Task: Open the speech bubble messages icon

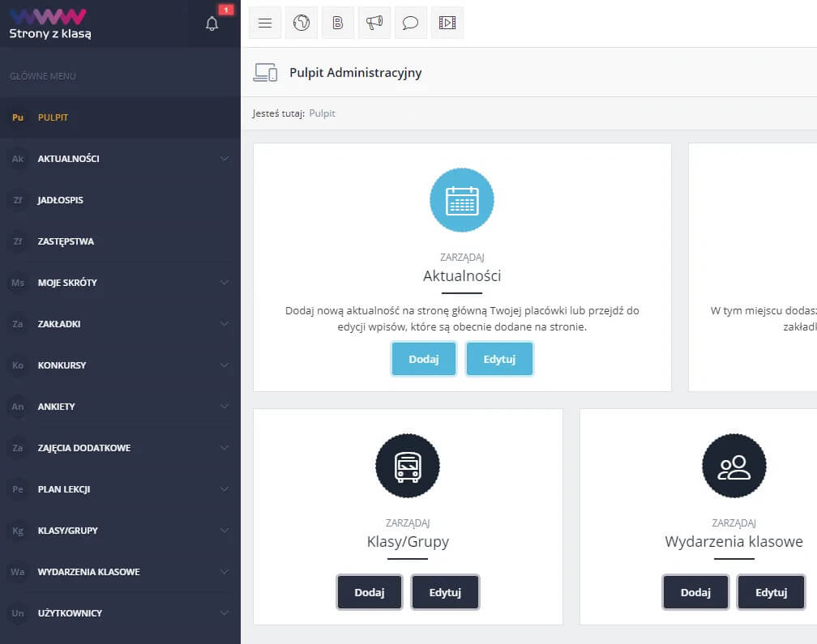Action: click(x=410, y=23)
